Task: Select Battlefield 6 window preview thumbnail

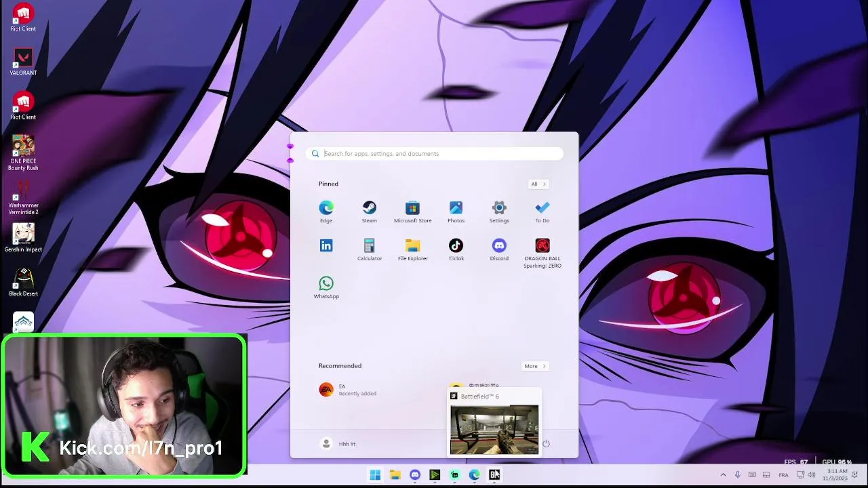Action: click(x=494, y=430)
